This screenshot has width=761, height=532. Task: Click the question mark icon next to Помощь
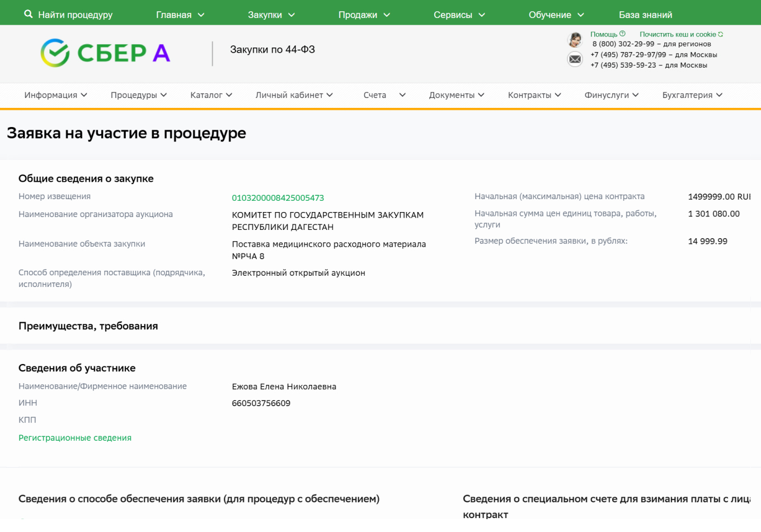click(x=623, y=32)
